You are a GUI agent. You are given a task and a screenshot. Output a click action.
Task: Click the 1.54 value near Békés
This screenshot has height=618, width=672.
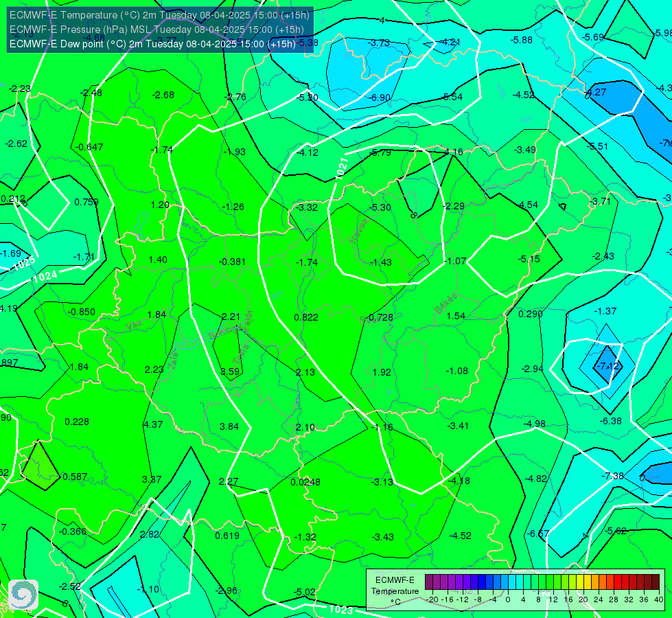click(456, 316)
